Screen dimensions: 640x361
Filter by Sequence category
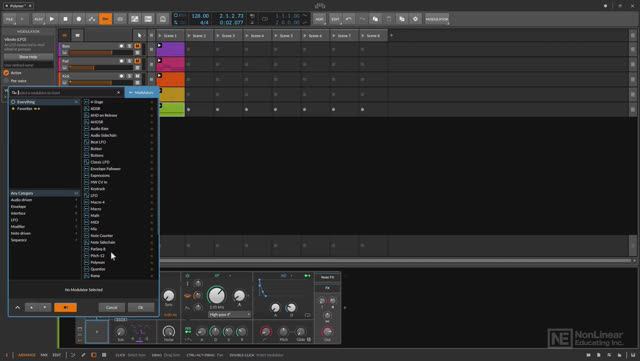point(44,240)
